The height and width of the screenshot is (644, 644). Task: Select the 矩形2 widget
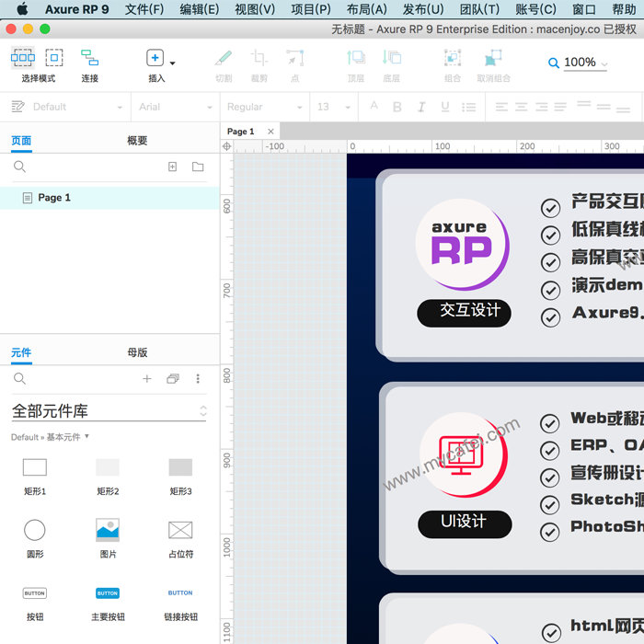(108, 477)
